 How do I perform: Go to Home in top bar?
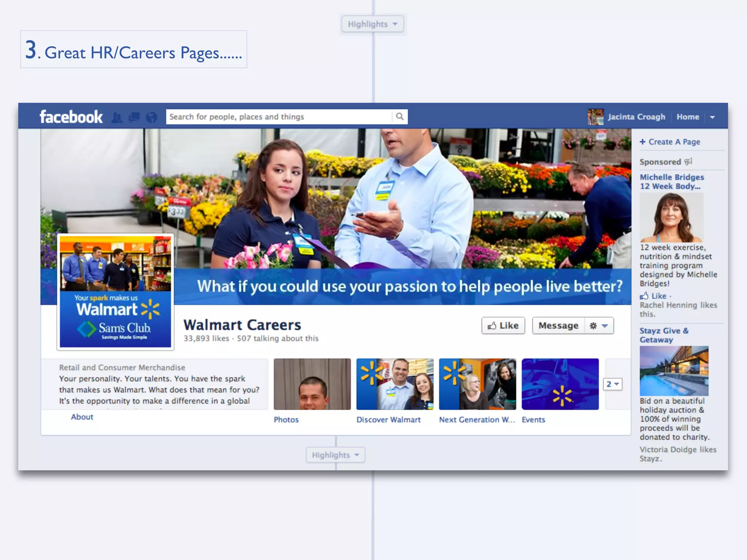(688, 117)
